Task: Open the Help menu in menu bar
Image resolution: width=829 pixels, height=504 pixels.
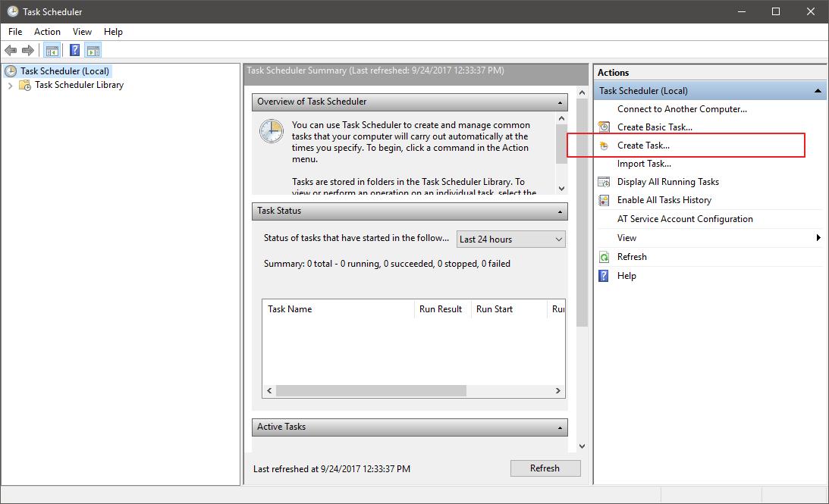Action: pos(113,32)
